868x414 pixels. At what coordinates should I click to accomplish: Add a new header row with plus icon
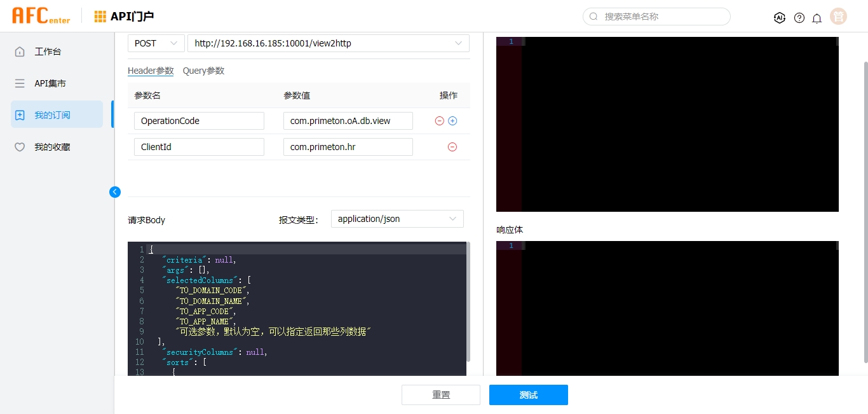[x=452, y=121]
